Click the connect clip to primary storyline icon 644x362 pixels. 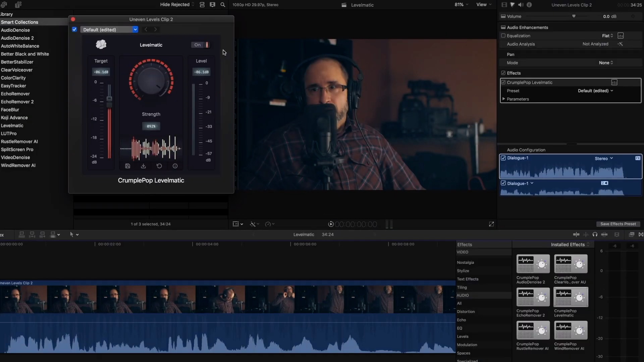[x=22, y=235]
